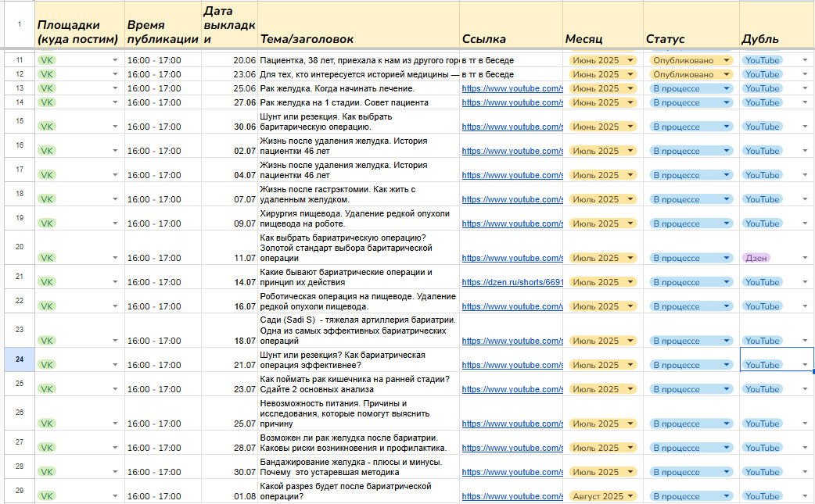
Task: Follow the YouTube link in row 29
Action: [x=512, y=496]
